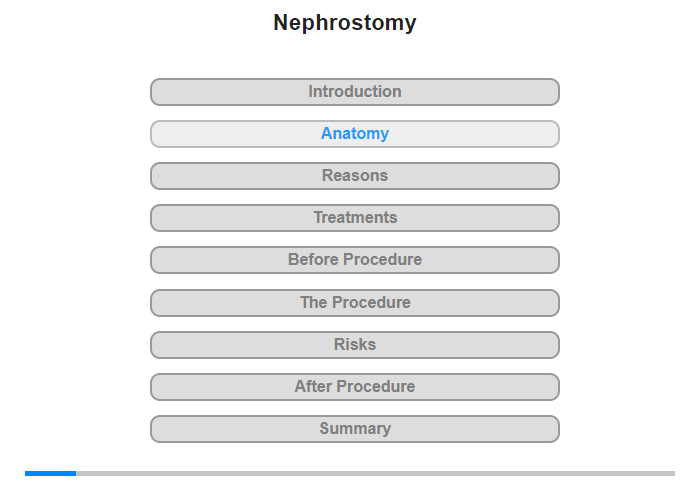View the Risks section
Image resolution: width=700 pixels, height=480 pixels.
pyautogui.click(x=355, y=345)
